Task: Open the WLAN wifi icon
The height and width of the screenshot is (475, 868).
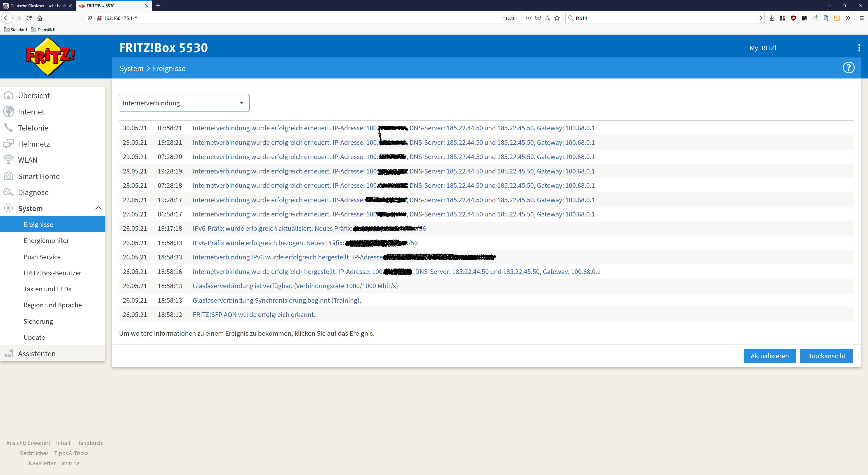Action: (8, 160)
